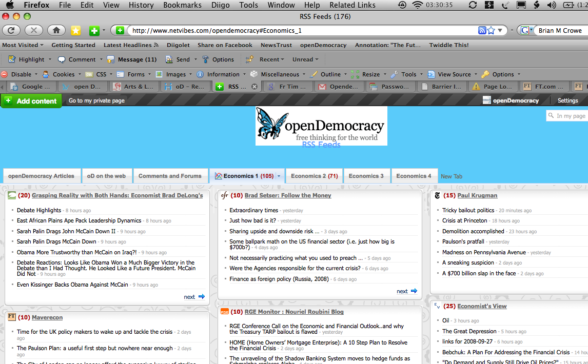
Task: Open the Forms developer menu
Action: pyautogui.click(x=131, y=74)
